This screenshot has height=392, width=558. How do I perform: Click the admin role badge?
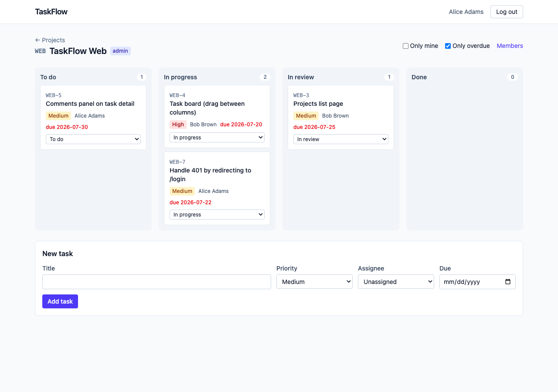pos(120,51)
